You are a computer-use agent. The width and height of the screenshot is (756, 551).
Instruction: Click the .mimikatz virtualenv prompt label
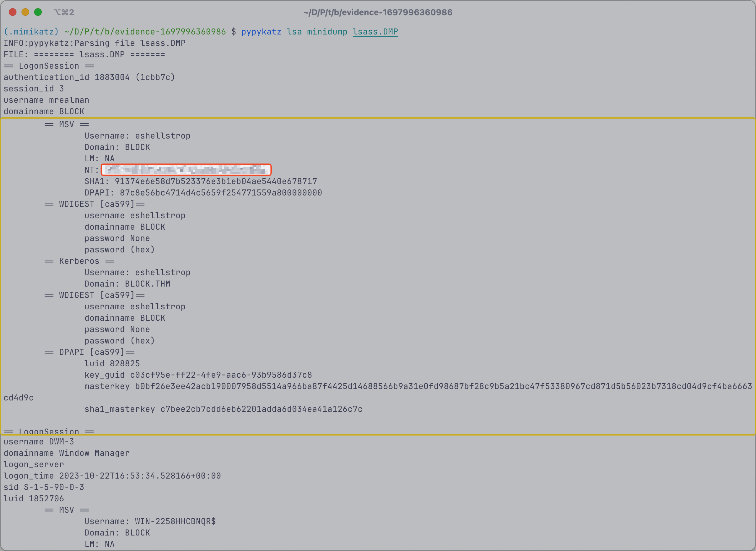(x=31, y=32)
